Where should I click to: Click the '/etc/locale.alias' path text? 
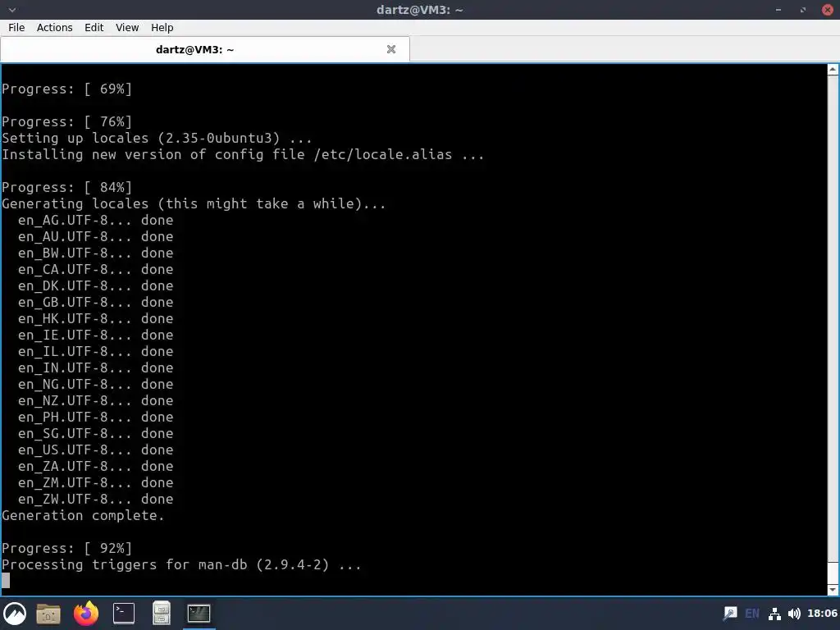(x=383, y=155)
